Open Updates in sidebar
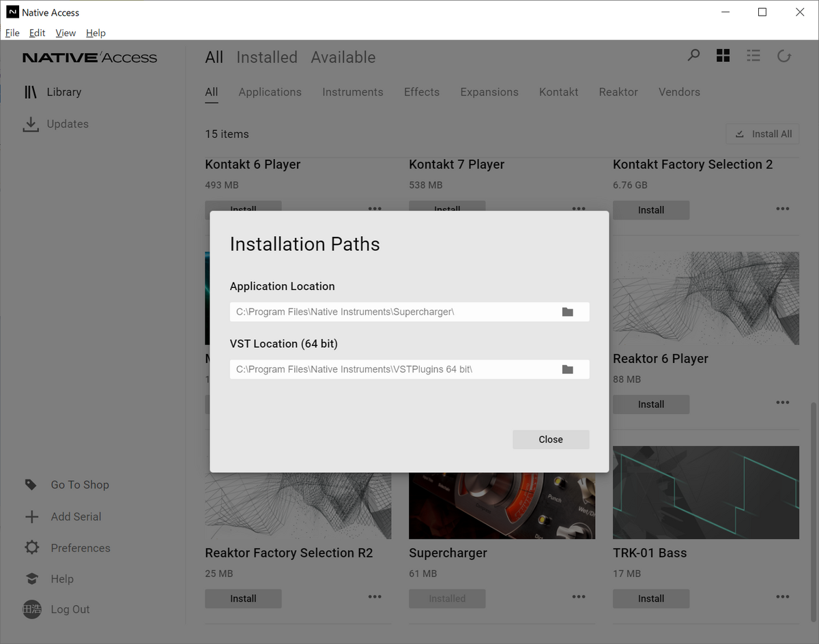 (55, 124)
